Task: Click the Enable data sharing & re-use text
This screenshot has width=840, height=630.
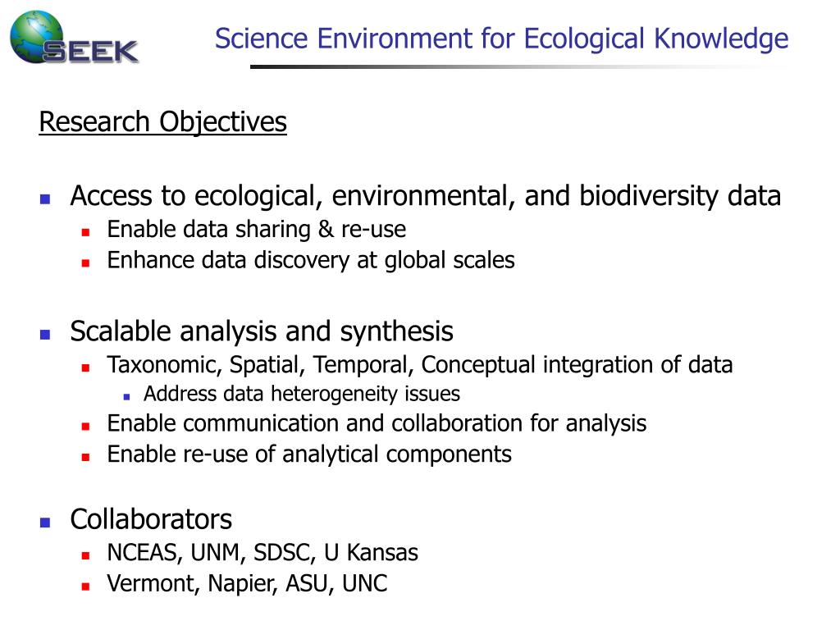Action: click(x=257, y=230)
